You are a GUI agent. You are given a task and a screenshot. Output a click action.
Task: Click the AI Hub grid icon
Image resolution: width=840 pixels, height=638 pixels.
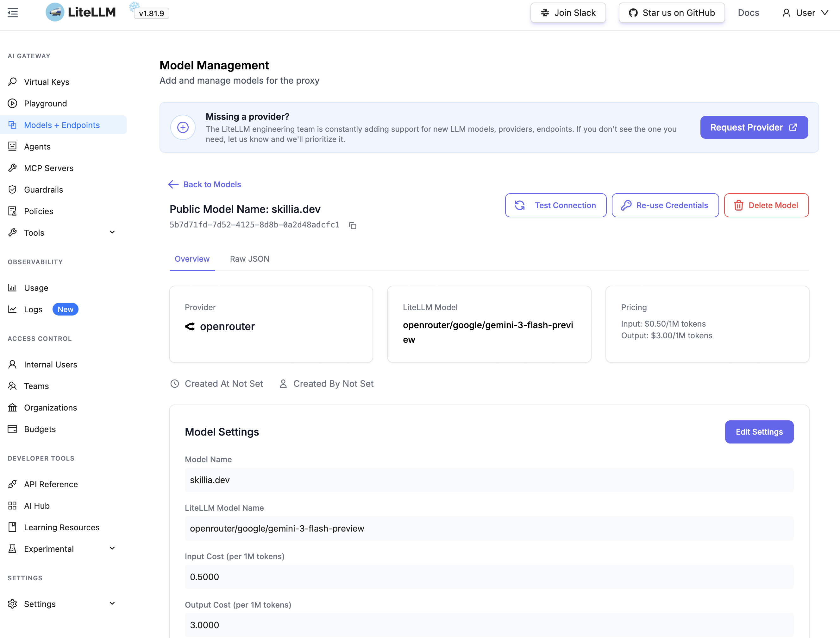13,506
